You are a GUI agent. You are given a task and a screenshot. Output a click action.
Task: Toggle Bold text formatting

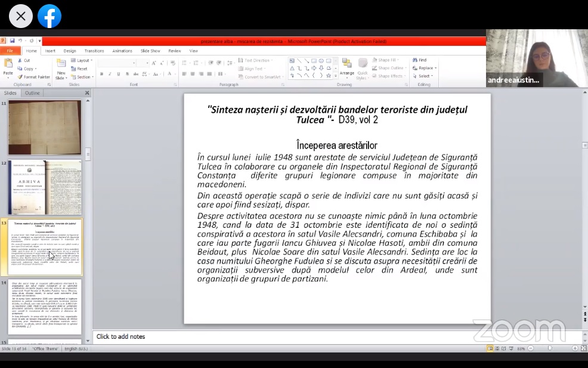pyautogui.click(x=101, y=74)
